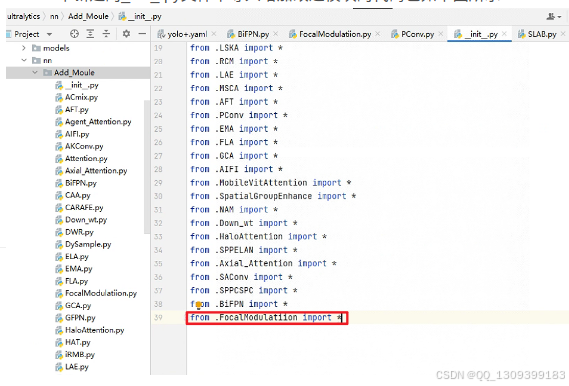Image resolution: width=569 pixels, height=386 pixels.
Task: Expand the models folder
Action: [24, 48]
